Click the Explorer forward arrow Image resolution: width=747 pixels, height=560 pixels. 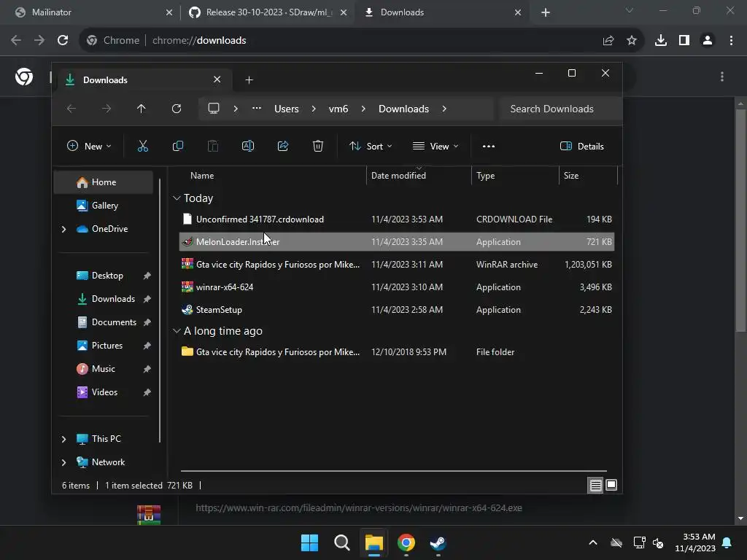[x=107, y=109]
